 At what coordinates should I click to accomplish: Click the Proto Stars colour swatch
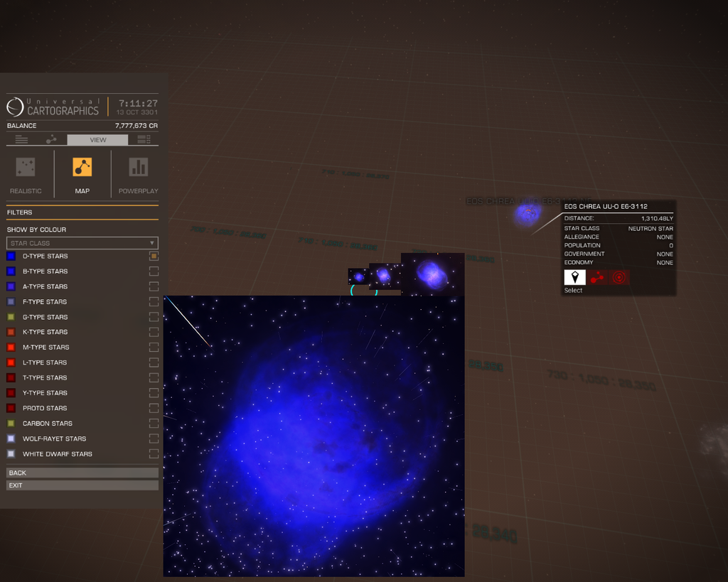(x=11, y=408)
